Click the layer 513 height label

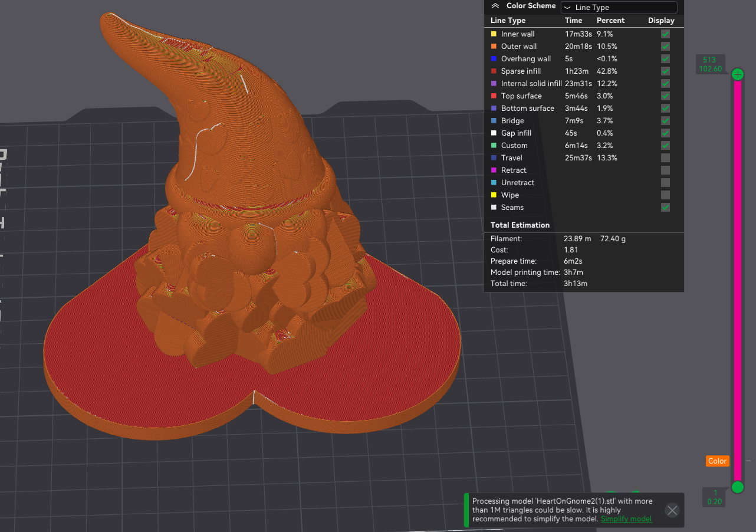[x=709, y=64]
